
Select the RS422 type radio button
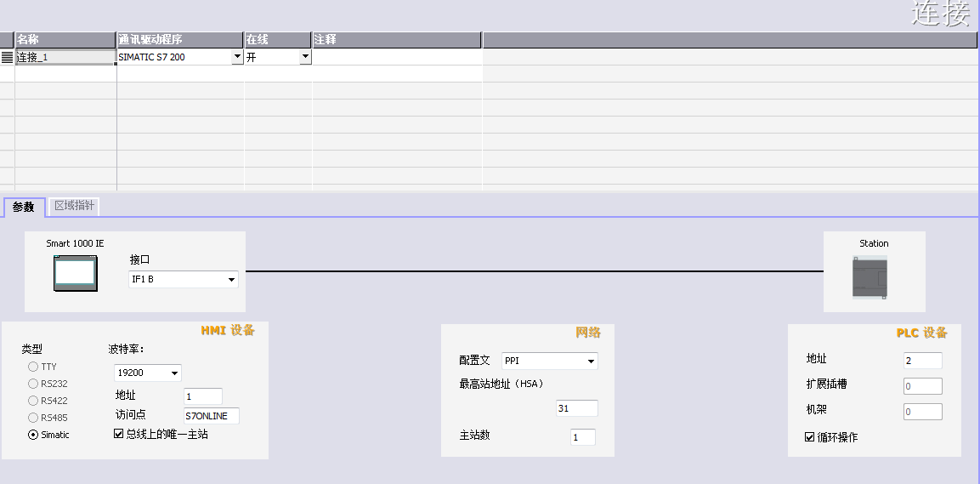33,400
